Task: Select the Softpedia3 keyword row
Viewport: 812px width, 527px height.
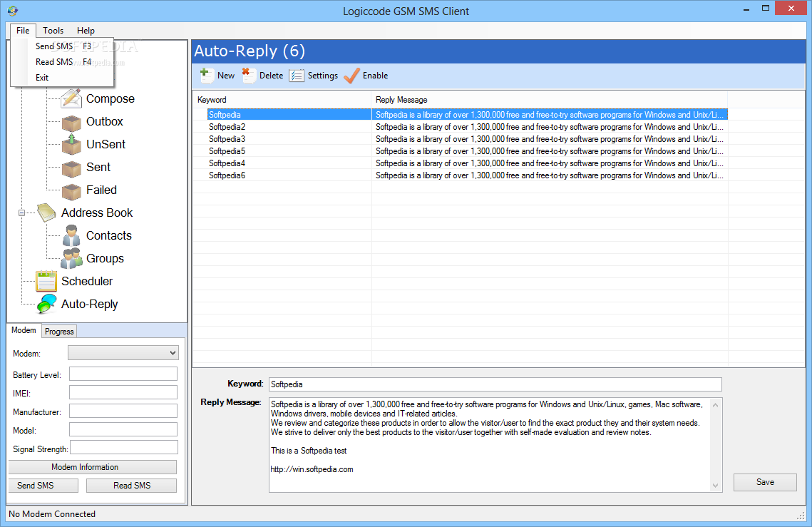Action: [461, 139]
